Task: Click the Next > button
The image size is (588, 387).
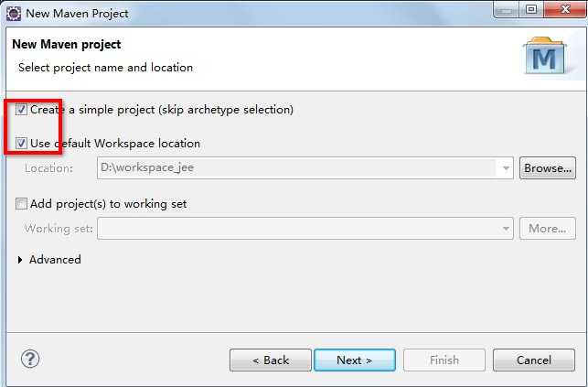Action: pos(355,360)
